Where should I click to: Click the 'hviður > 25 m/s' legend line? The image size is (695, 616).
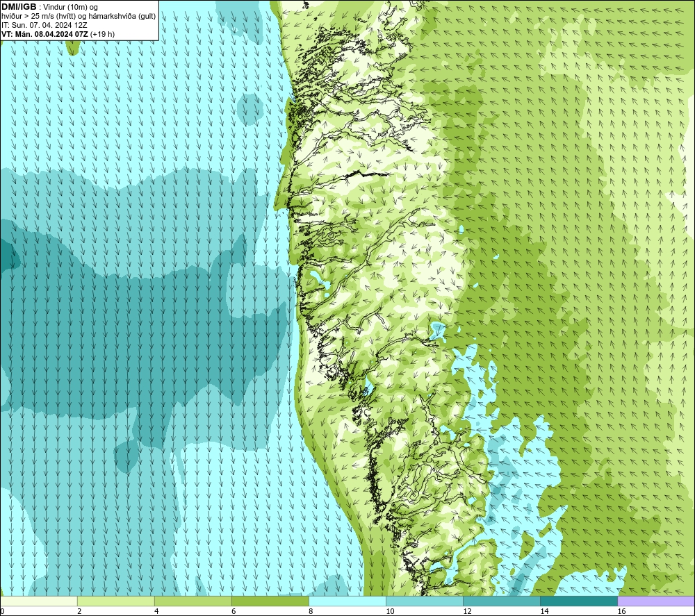[x=79, y=17]
